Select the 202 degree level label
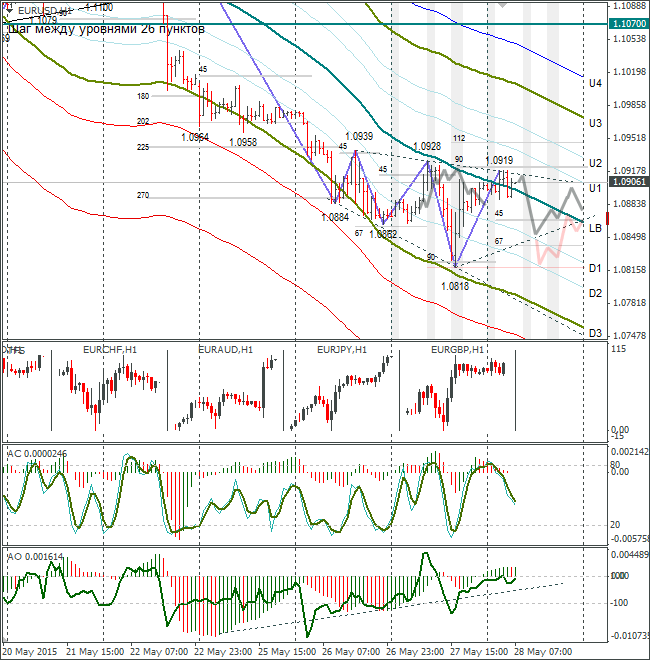This screenshot has width=650, height=660. [x=143, y=121]
